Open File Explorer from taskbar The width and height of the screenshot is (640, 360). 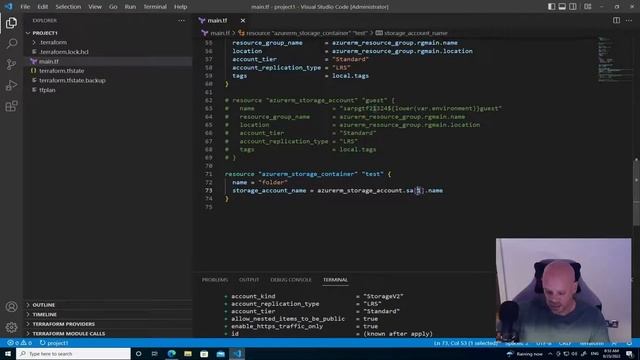[x=188, y=353]
